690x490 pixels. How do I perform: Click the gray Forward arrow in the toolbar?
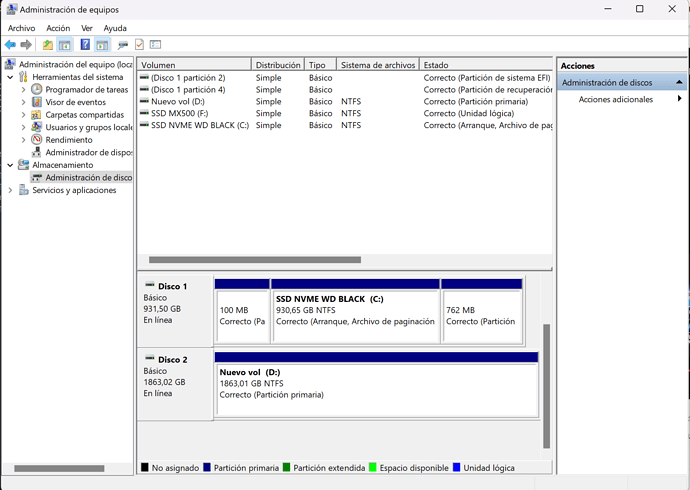pos(26,44)
